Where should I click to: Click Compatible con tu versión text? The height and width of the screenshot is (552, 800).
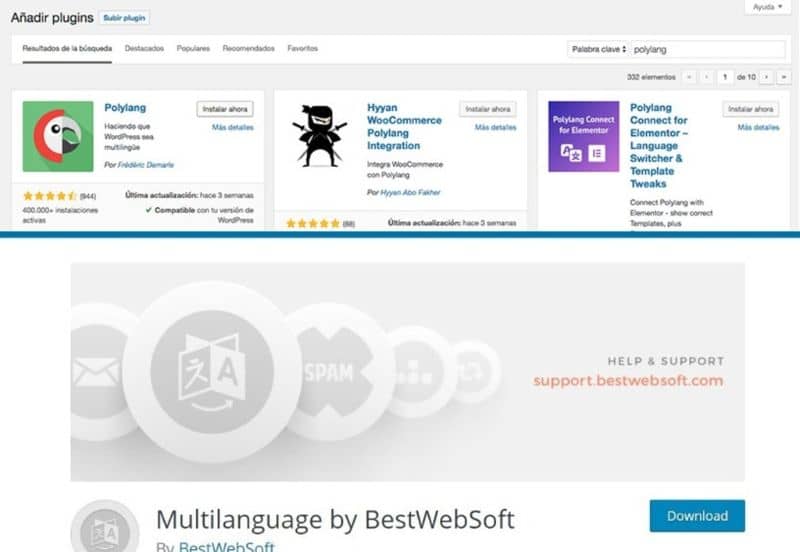click(199, 215)
